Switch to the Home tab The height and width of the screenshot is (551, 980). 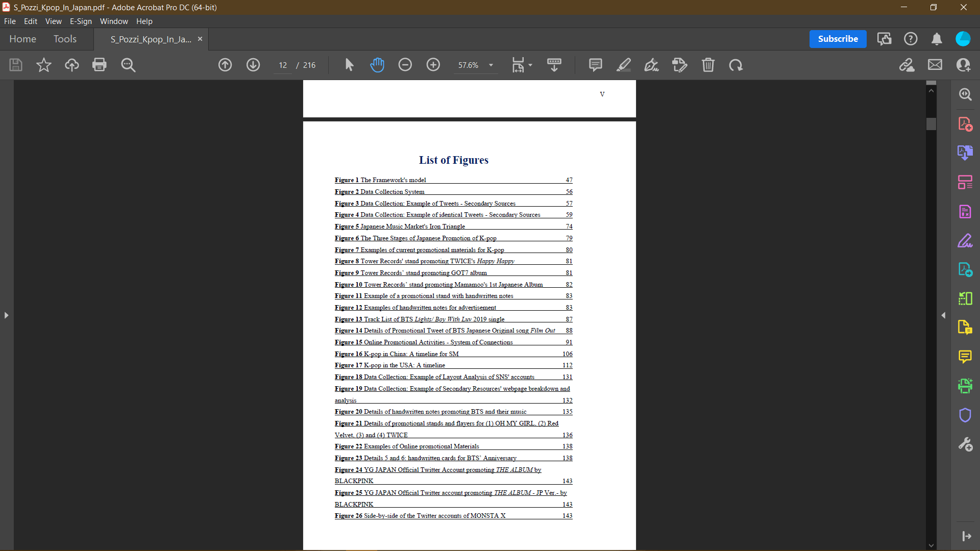tap(22, 39)
